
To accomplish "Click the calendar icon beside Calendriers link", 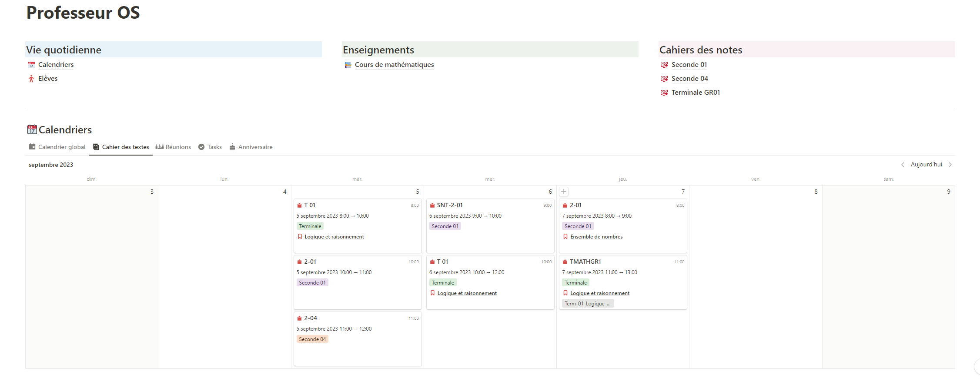I will (31, 65).
